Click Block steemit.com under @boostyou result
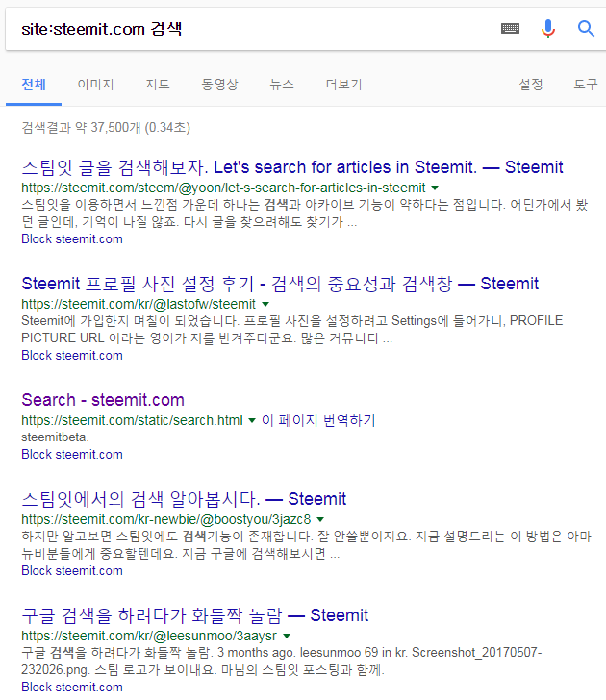Viewport: 606px width, 700px height. coord(72,571)
